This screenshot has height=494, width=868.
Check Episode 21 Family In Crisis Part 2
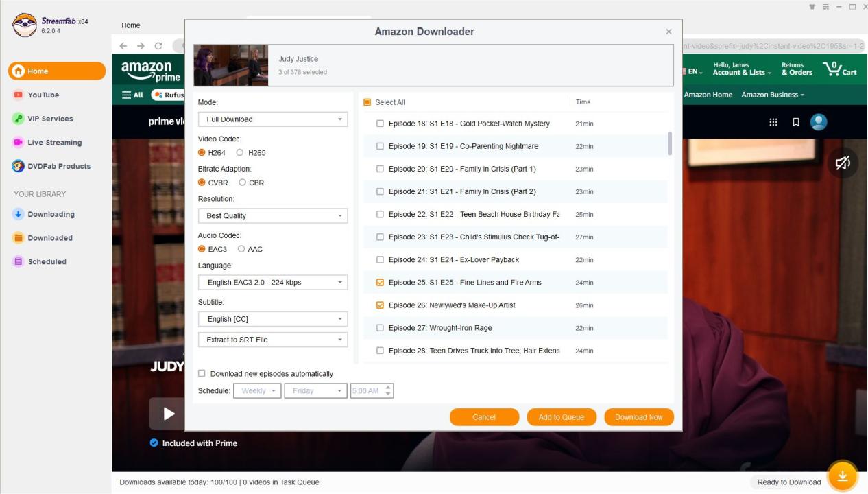[380, 191]
